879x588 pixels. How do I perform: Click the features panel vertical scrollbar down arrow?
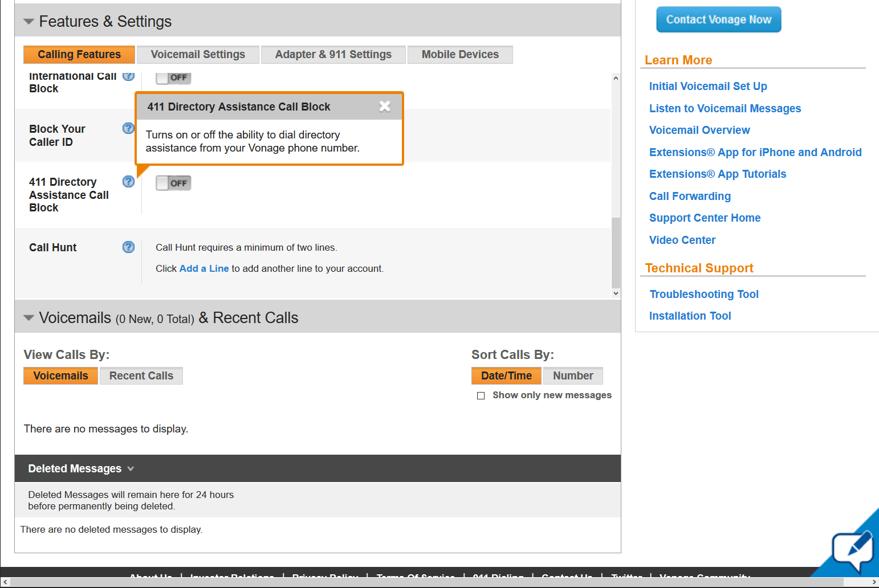coord(616,293)
